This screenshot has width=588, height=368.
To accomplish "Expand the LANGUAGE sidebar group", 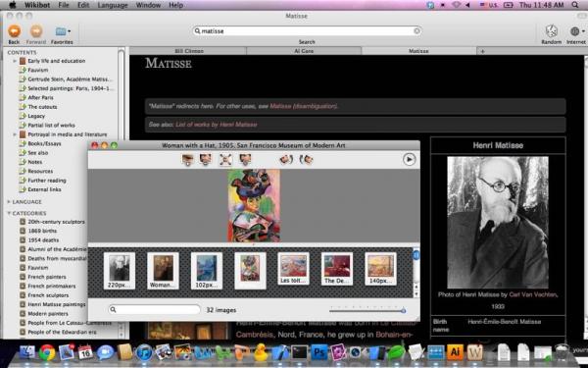I will point(9,202).
